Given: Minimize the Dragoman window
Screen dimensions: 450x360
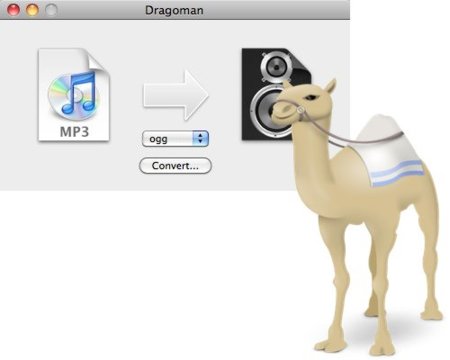Looking at the screenshot, I should (x=32, y=10).
